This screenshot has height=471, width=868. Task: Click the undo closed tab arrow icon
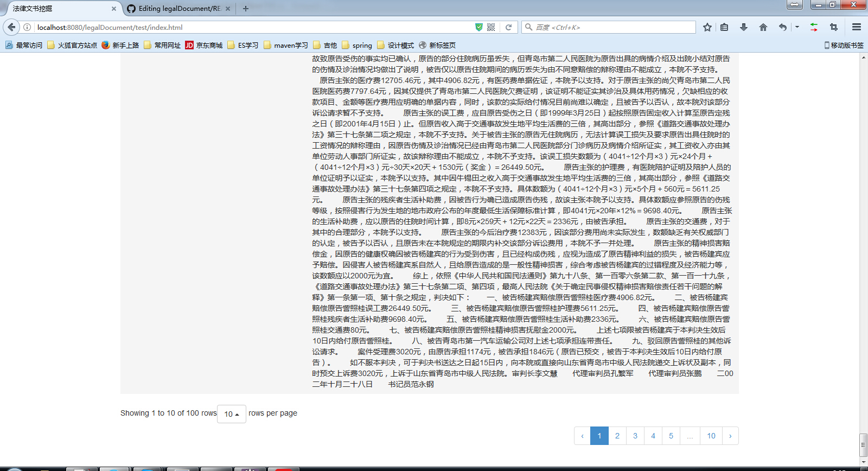782,27
